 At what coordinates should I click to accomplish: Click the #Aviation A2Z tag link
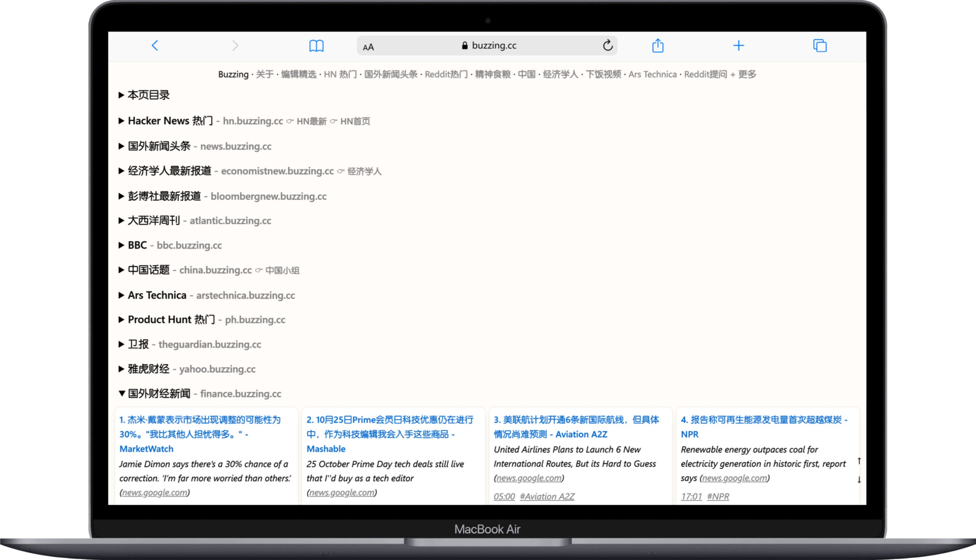[547, 496]
